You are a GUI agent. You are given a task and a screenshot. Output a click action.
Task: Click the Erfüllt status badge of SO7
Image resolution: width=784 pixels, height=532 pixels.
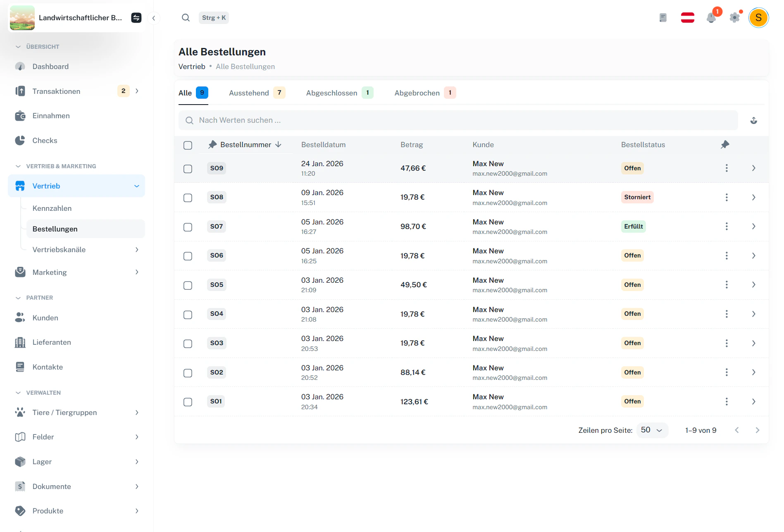point(633,227)
